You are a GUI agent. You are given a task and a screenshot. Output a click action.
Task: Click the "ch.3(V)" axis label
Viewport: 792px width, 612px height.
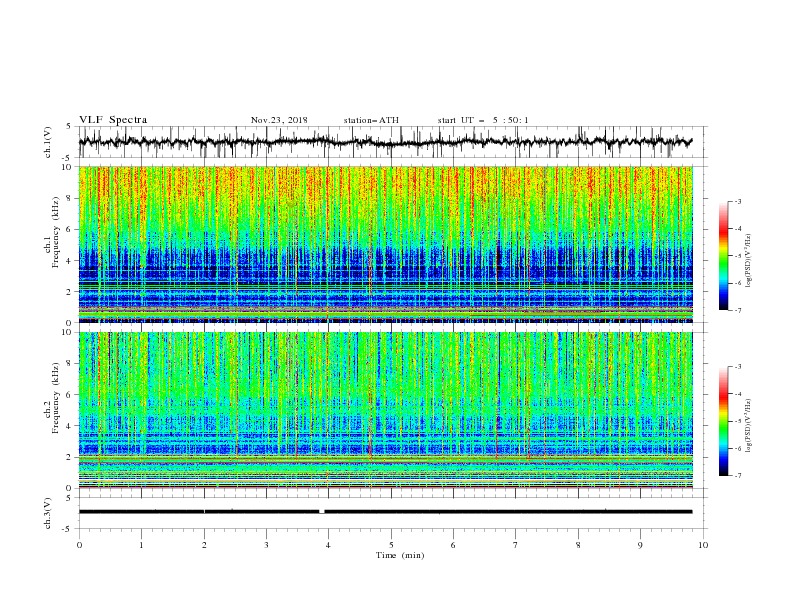click(48, 513)
